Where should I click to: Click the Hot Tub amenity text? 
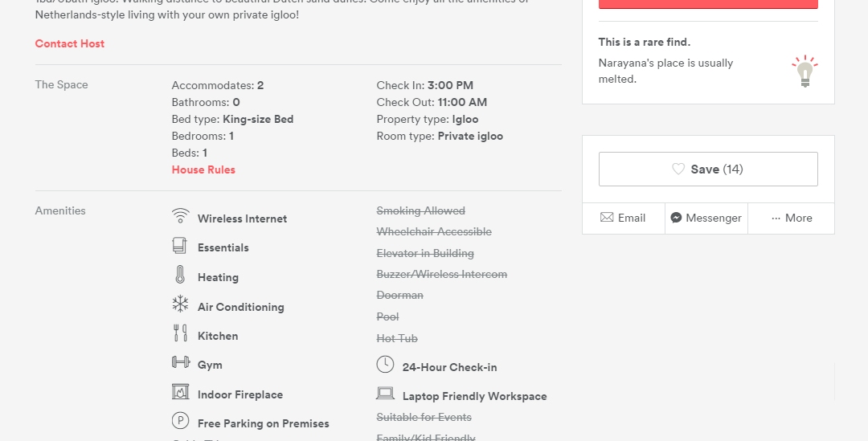pos(397,338)
